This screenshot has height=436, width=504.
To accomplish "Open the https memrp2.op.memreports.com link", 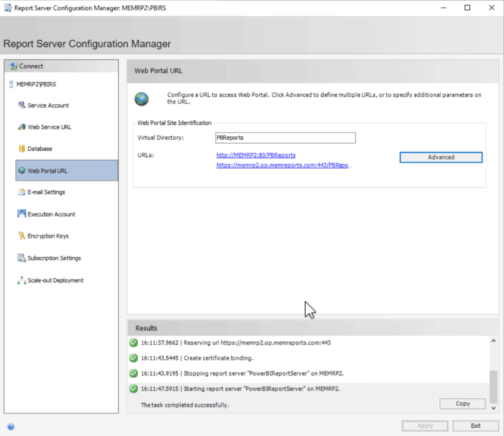I will pyautogui.click(x=284, y=165).
